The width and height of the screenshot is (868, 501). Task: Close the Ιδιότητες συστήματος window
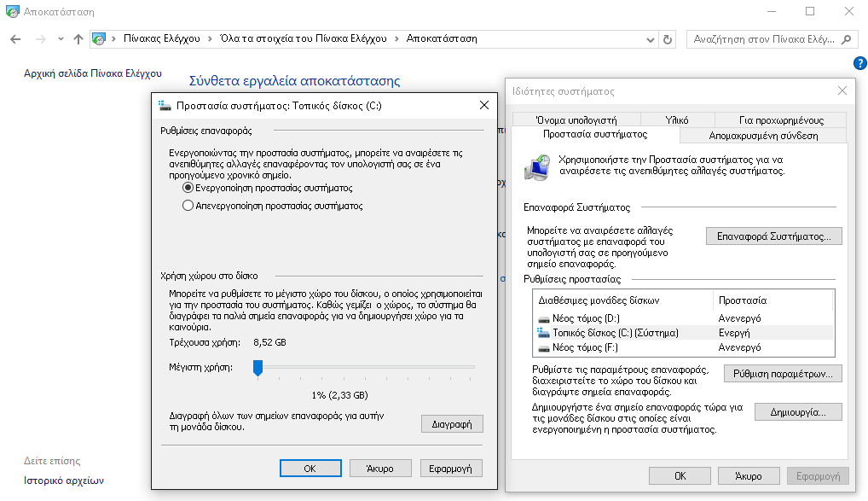point(842,90)
